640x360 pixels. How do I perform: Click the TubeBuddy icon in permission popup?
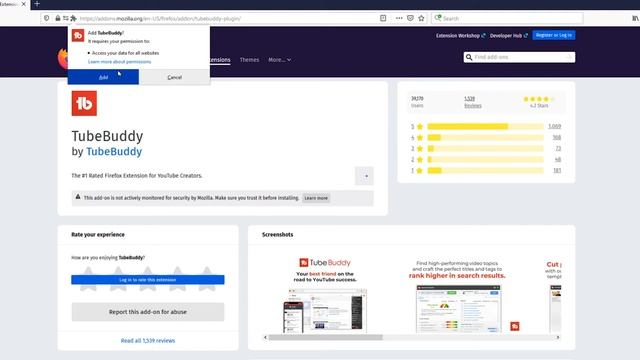click(78, 36)
